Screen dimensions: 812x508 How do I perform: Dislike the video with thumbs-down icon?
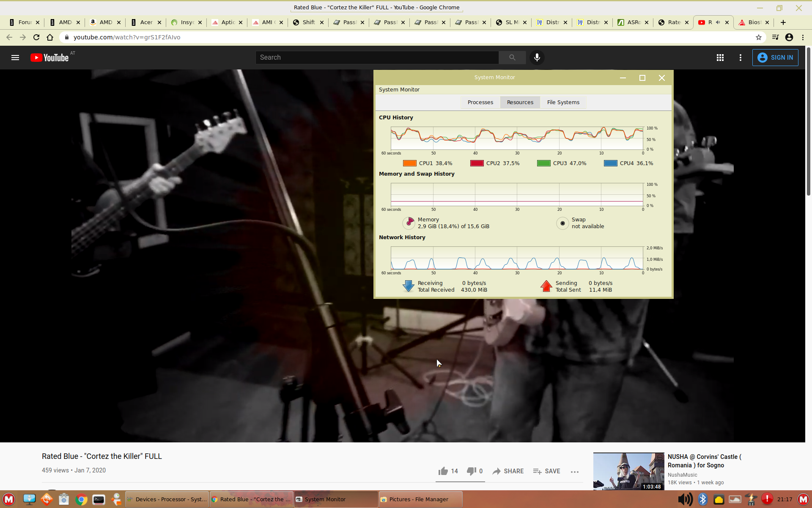472,471
